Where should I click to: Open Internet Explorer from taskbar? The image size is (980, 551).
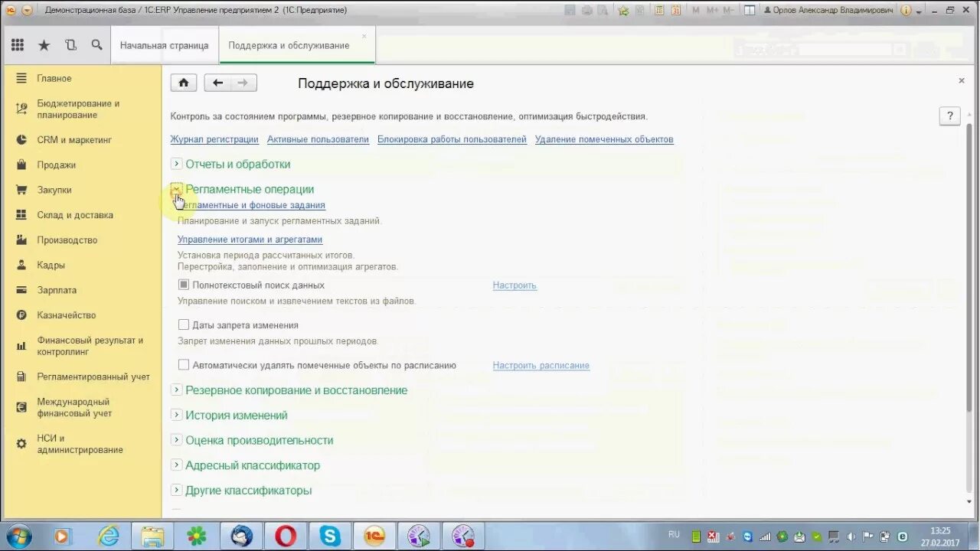pyautogui.click(x=108, y=536)
